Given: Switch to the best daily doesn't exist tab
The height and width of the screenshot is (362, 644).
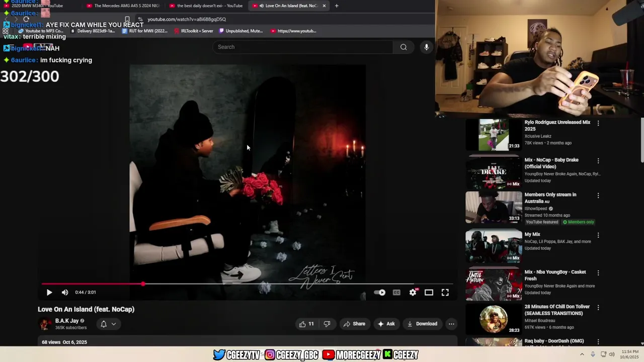Looking at the screenshot, I should pos(206,6).
